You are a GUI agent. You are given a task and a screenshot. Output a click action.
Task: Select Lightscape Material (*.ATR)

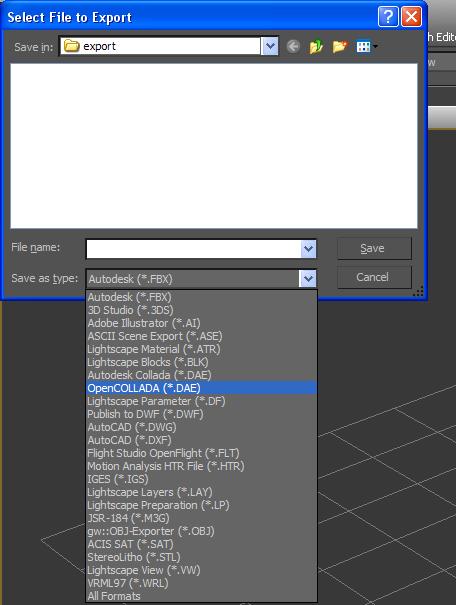[x=201, y=349]
